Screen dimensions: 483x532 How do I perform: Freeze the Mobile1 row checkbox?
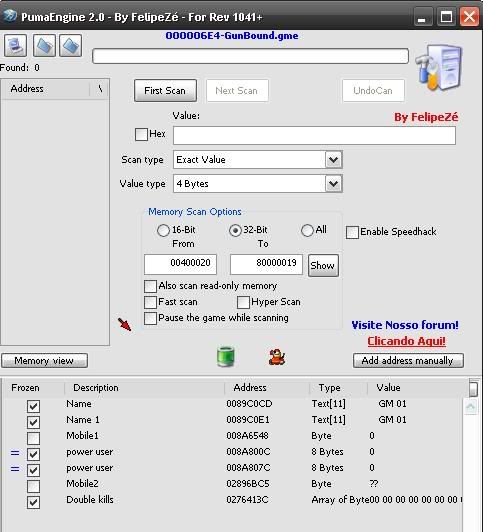[x=33, y=438]
